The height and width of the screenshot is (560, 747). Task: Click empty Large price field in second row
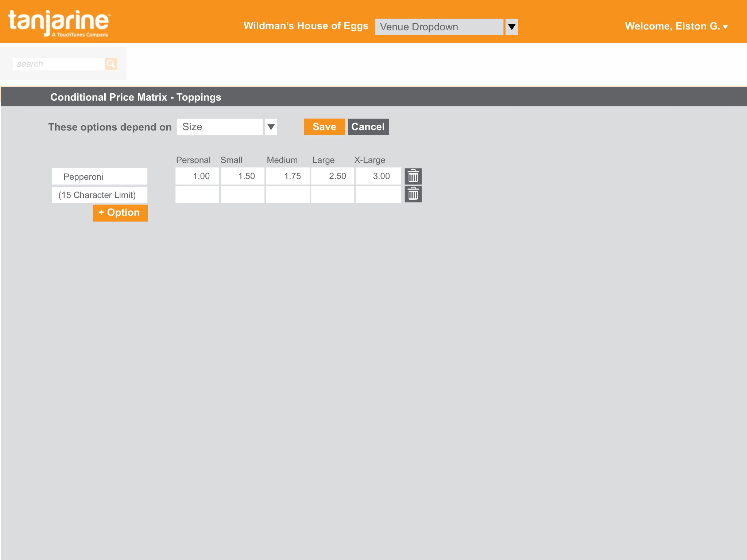coord(333,194)
